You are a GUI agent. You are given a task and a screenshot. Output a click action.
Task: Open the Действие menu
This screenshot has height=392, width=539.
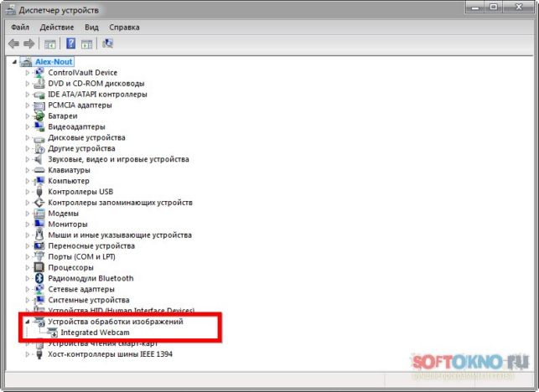pyautogui.click(x=57, y=27)
